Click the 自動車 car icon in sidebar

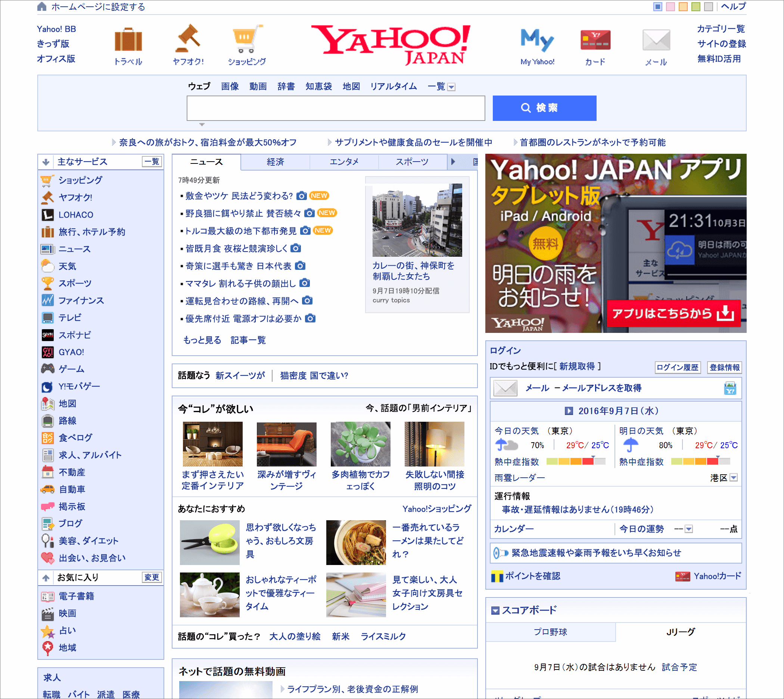47,489
